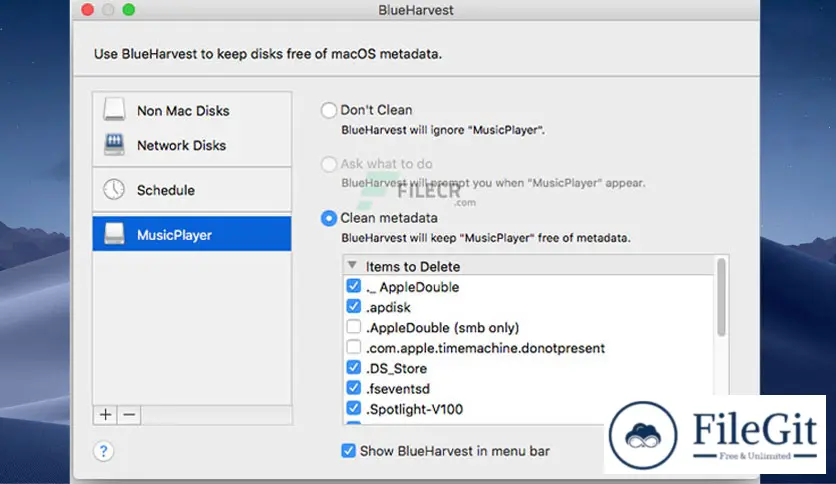Toggle Show BlueHarvest in menu bar checkbox

348,451
